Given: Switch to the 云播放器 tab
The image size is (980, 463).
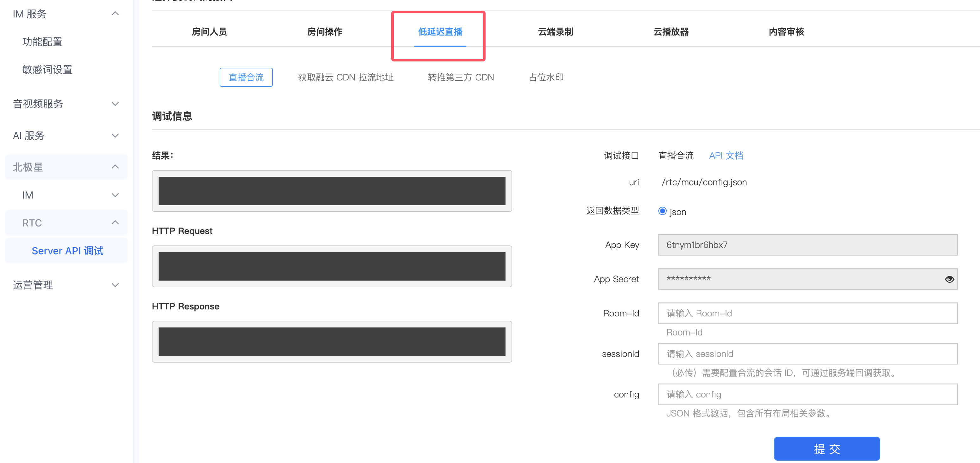Looking at the screenshot, I should [671, 32].
